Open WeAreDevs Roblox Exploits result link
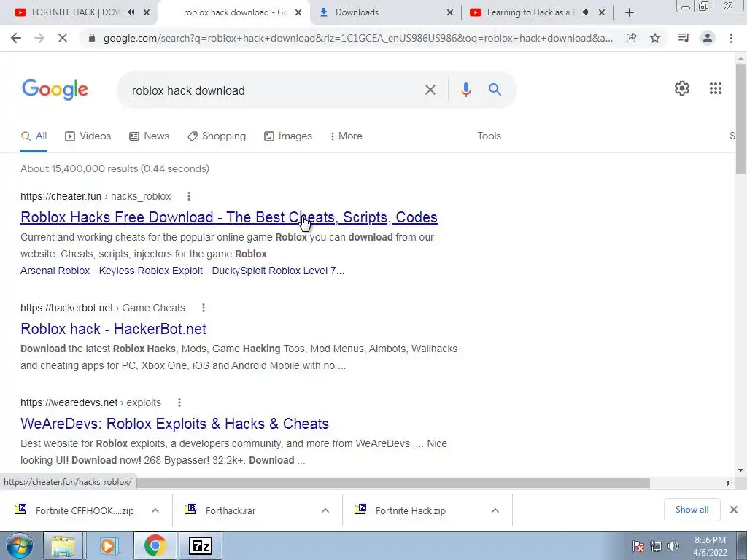This screenshot has height=560, width=747. coord(174,424)
